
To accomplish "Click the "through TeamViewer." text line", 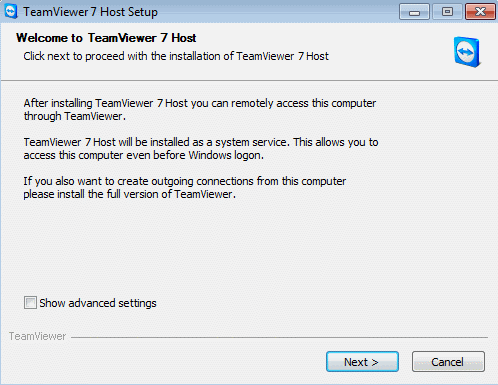I will click(x=75, y=116).
